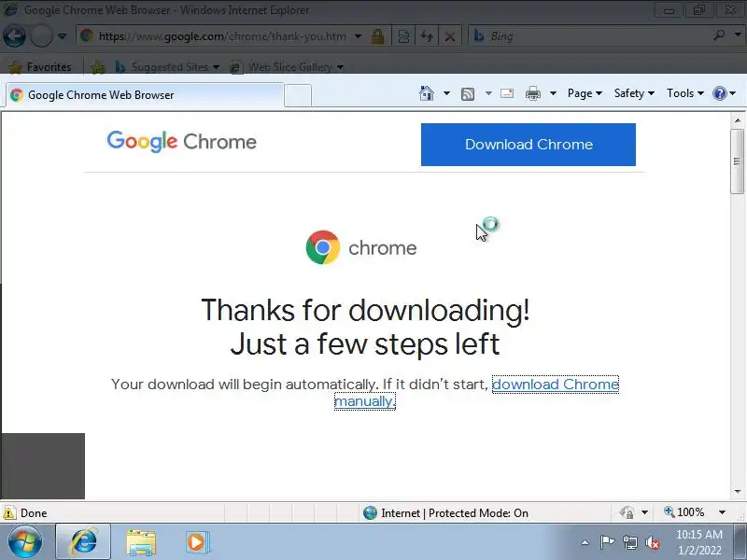Click the 100% zoom level button
The width and height of the screenshot is (747, 560).
click(684, 512)
